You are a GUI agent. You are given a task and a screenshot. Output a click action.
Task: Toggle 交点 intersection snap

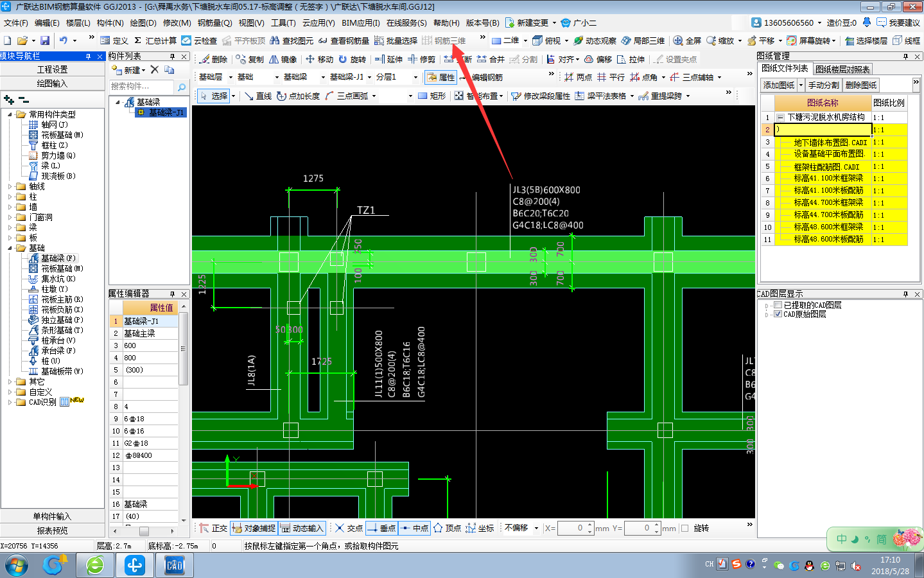349,528
